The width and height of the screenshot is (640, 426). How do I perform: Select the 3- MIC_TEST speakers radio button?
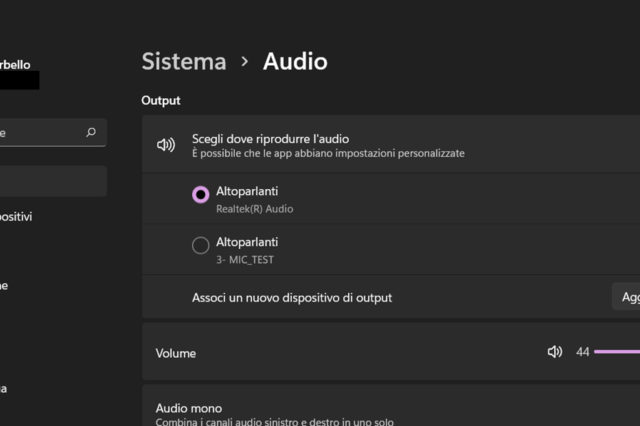200,245
